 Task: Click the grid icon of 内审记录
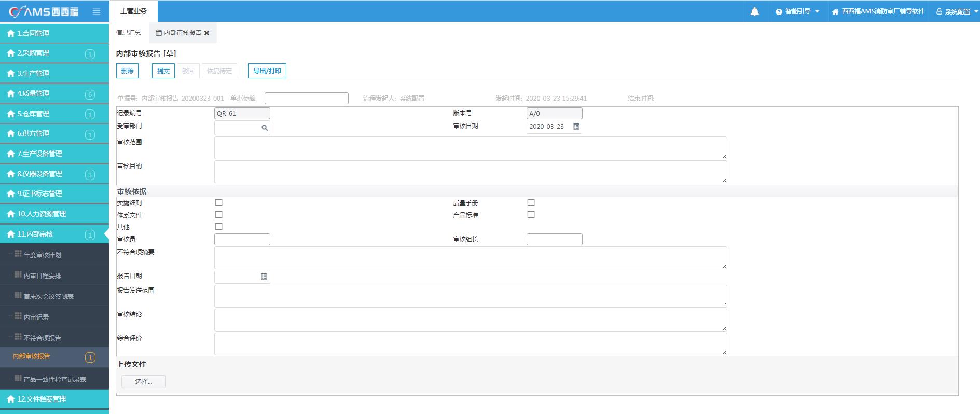(18, 316)
